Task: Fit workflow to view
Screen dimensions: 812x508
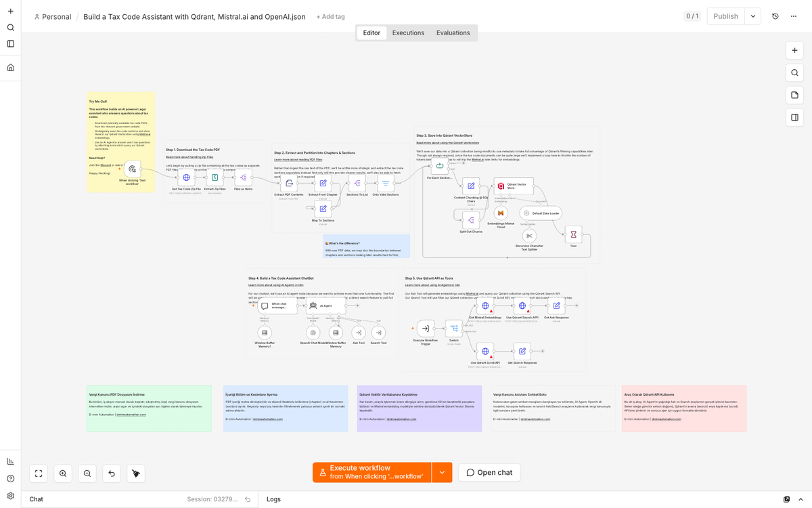Action: point(39,473)
